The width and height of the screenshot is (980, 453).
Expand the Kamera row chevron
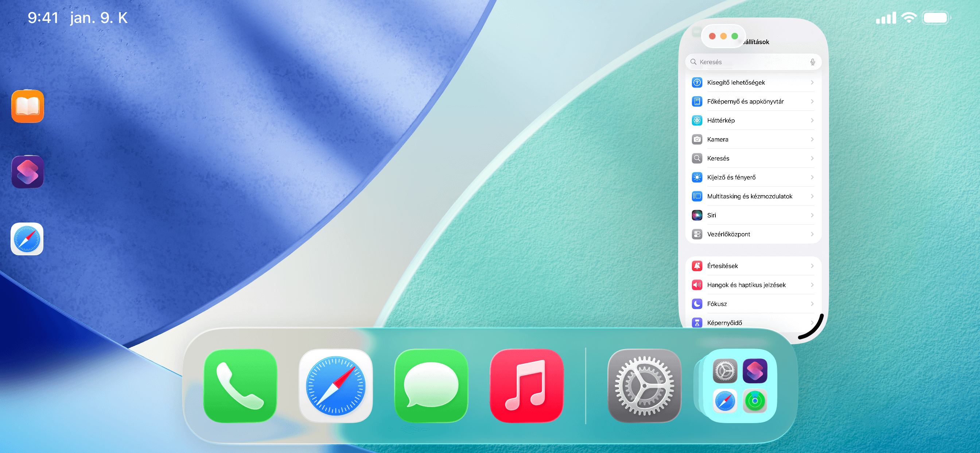[x=812, y=139]
